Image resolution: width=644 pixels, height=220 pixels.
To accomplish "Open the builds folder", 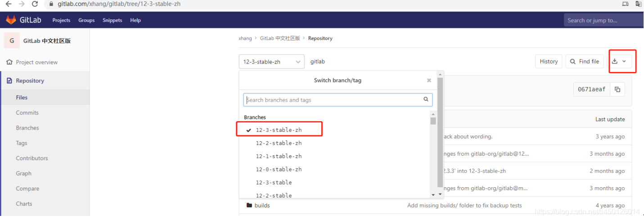I will [x=262, y=206].
